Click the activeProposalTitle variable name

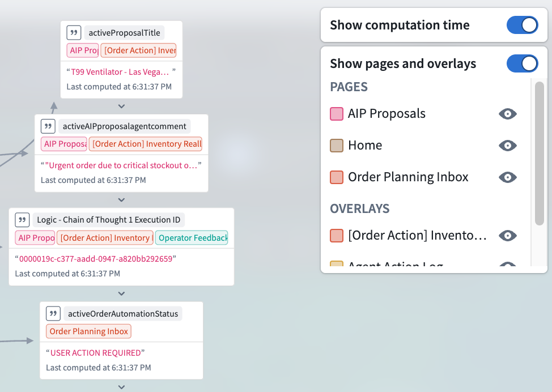[124, 33]
